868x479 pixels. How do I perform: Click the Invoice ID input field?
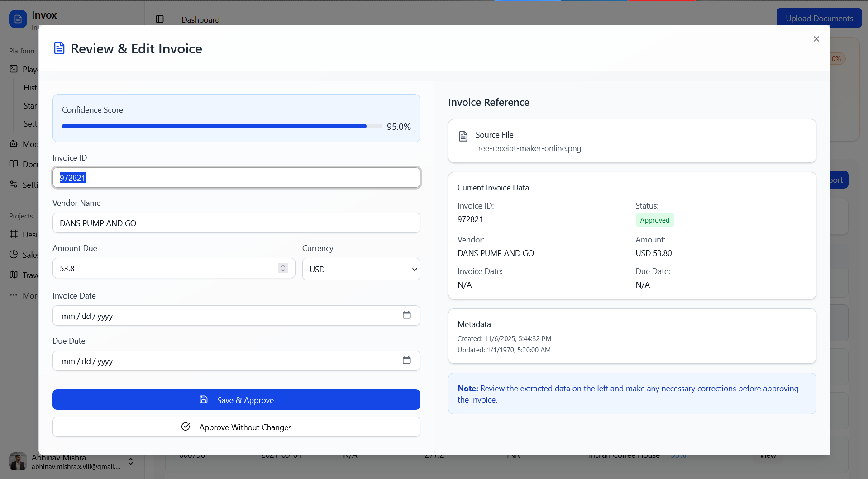tap(236, 178)
